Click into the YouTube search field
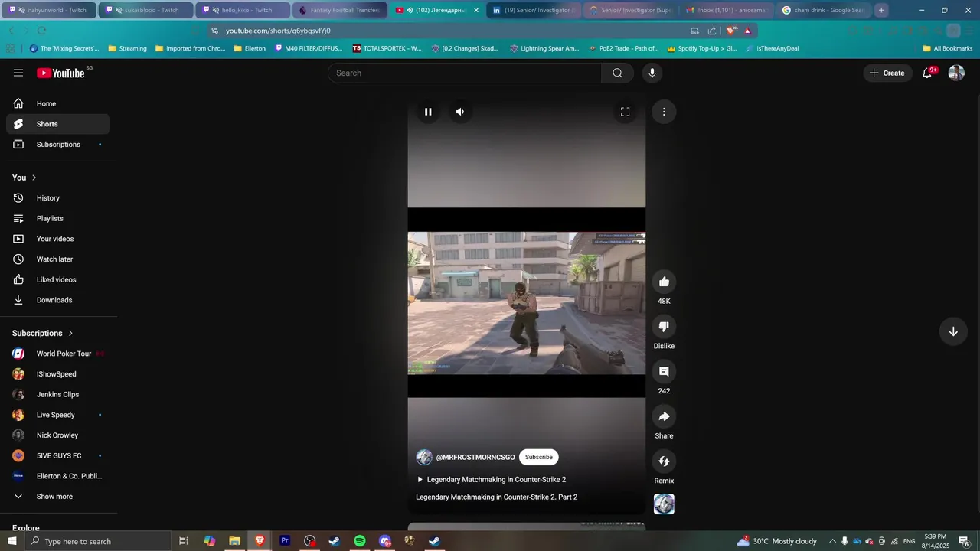 tap(465, 73)
